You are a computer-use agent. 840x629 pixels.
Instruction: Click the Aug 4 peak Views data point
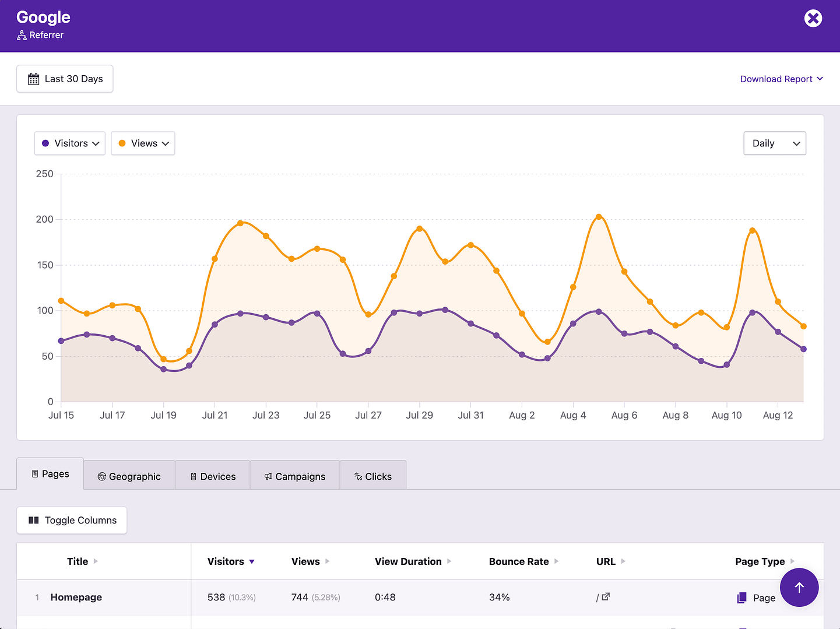pos(599,216)
